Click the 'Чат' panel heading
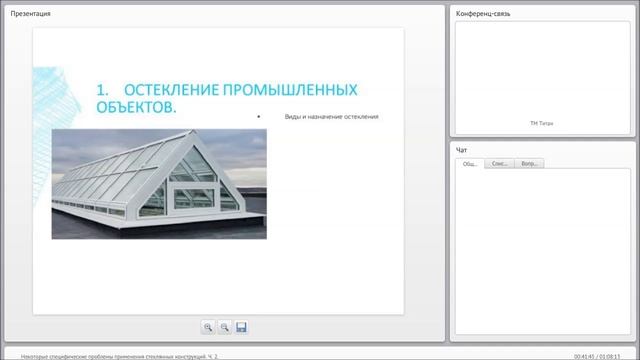The width and height of the screenshot is (640, 360). (x=461, y=150)
